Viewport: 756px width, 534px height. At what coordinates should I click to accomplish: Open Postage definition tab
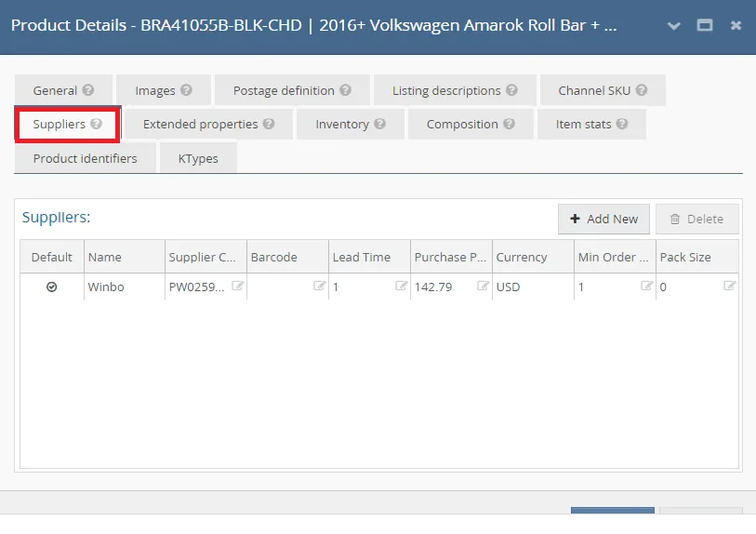292,90
